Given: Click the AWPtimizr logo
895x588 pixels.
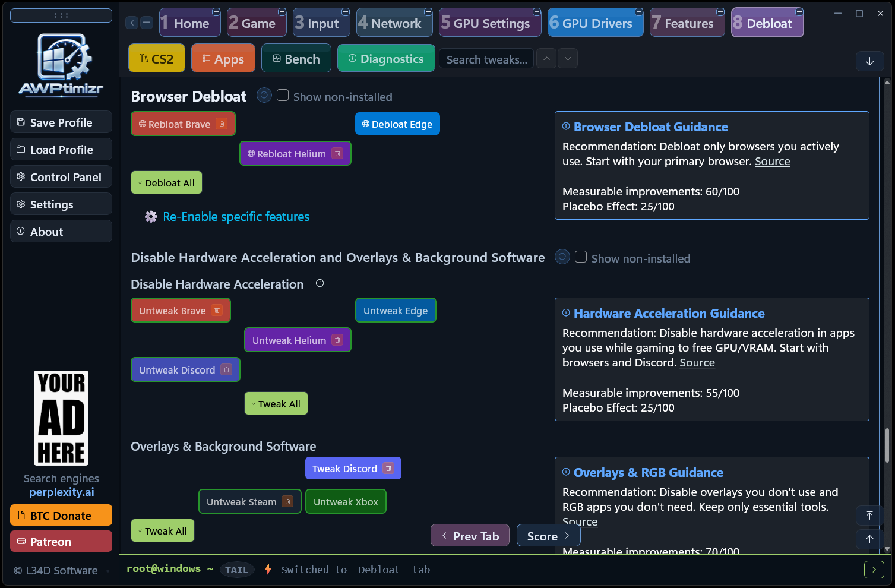Looking at the screenshot, I should click(x=61, y=65).
